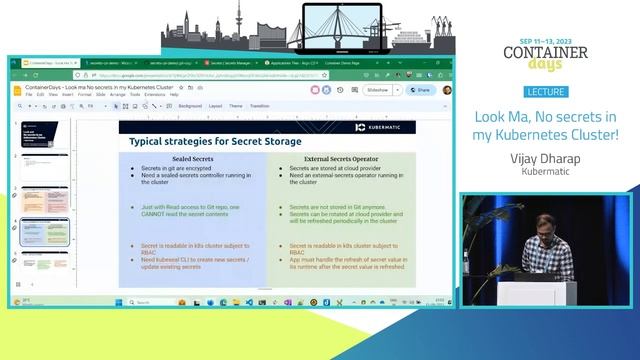The width and height of the screenshot is (640, 360).
Task: Open the Theme panel
Action: (x=236, y=106)
